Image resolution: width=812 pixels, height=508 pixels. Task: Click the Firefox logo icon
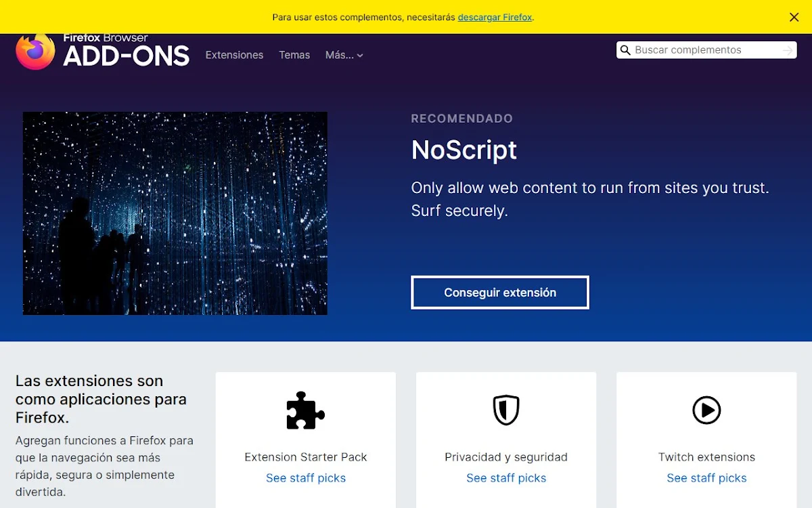(x=35, y=51)
